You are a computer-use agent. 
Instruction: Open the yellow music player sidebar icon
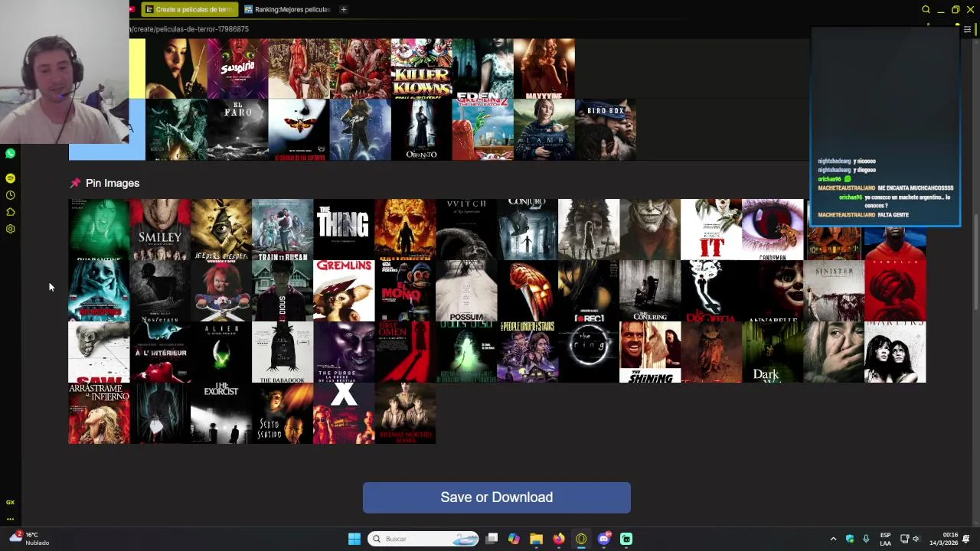click(x=10, y=178)
